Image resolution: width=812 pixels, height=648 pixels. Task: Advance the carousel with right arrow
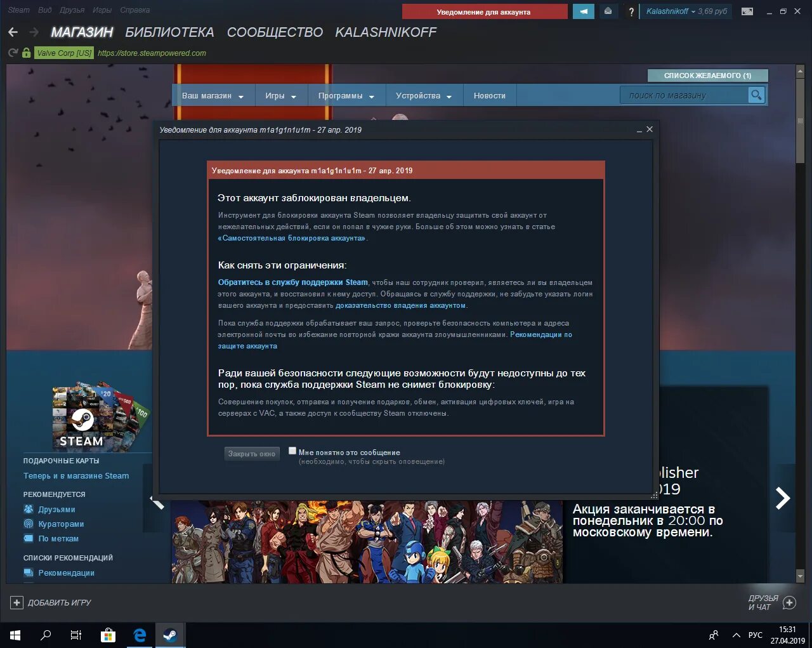tap(783, 498)
